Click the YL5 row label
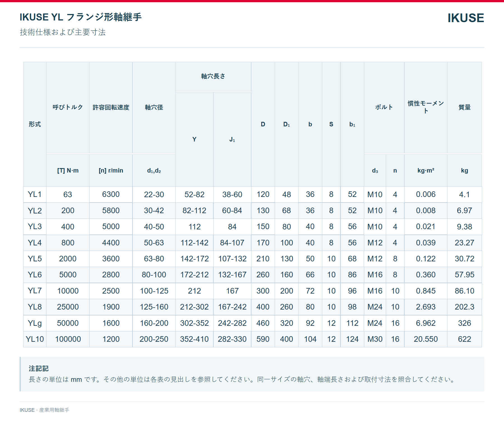 (x=35, y=259)
